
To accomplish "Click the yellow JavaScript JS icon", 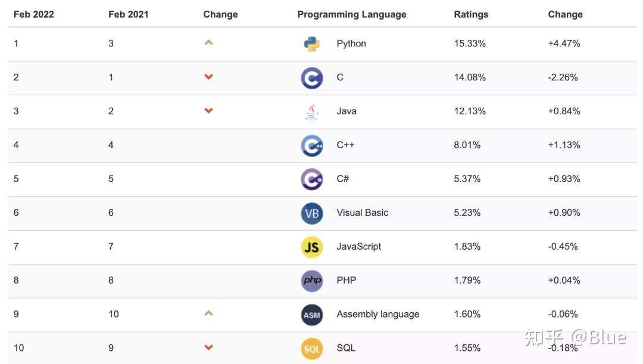I will (x=311, y=247).
